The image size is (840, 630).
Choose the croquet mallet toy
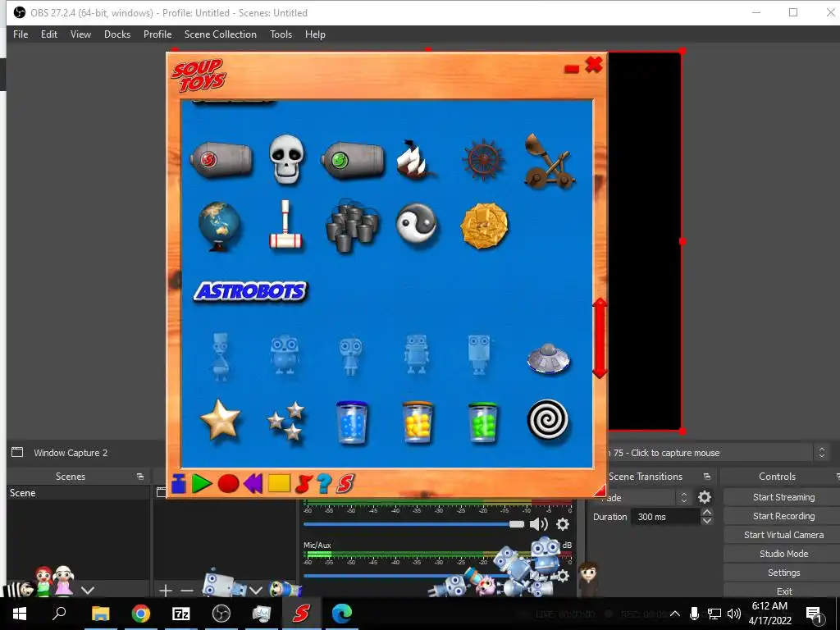(286, 225)
